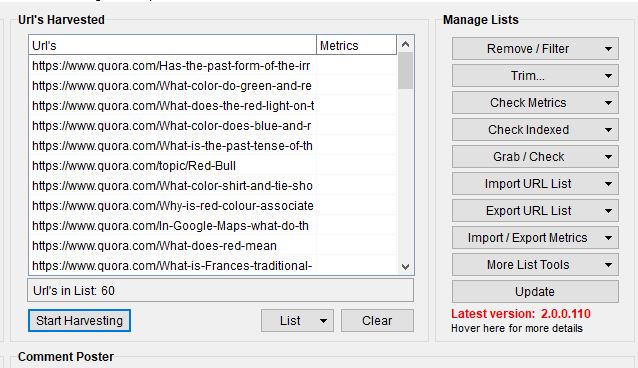Image resolution: width=638 pixels, height=368 pixels.
Task: Open the Export URL List dropdown
Action: tap(535, 211)
